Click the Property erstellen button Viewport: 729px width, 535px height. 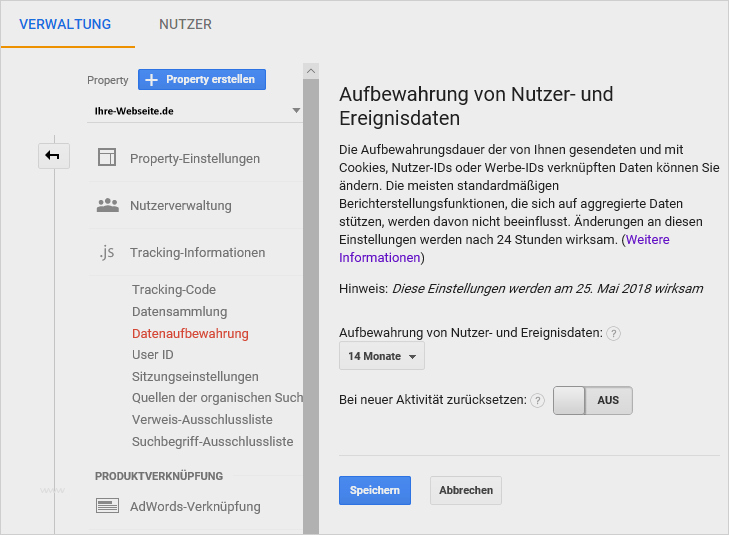coord(202,80)
